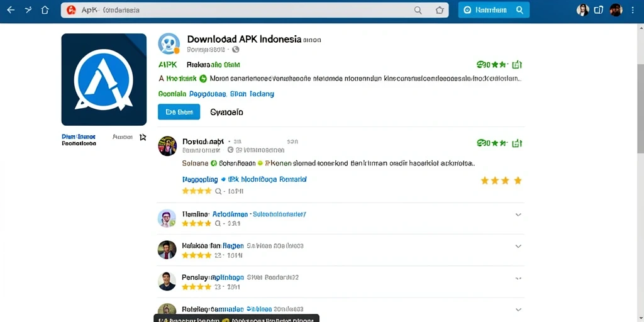Click the star outline icon under the app image
The width and height of the screenshot is (644, 322).
[x=143, y=137]
